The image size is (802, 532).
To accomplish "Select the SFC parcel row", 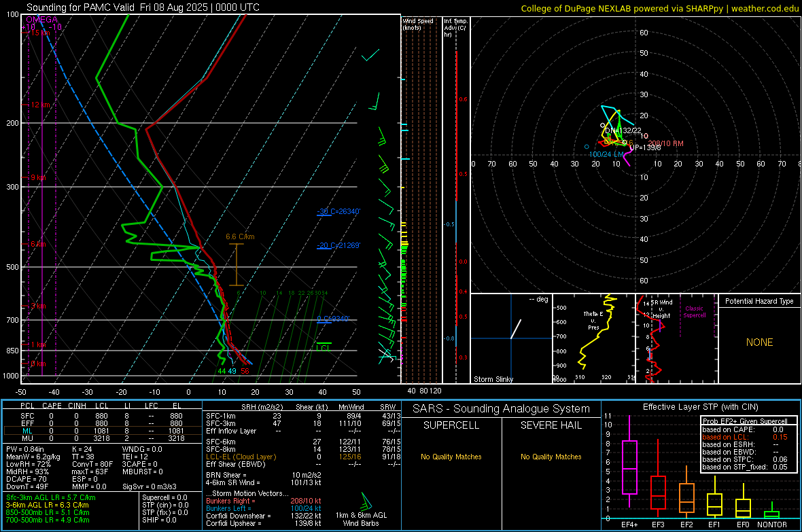I will point(102,416).
